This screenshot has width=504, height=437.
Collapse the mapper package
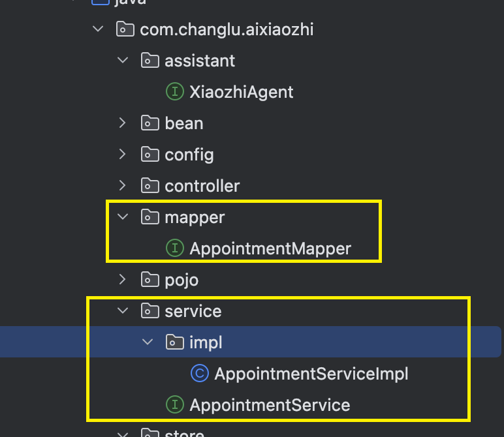coord(123,217)
